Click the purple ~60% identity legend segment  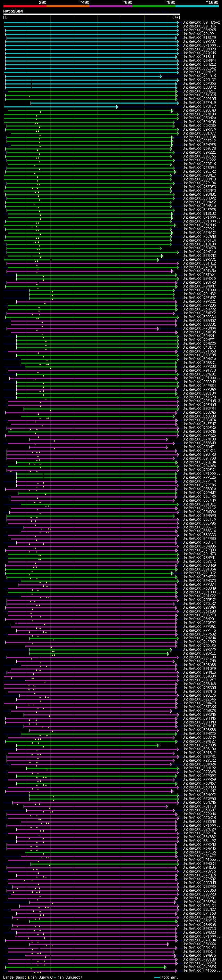tap(111, 7)
